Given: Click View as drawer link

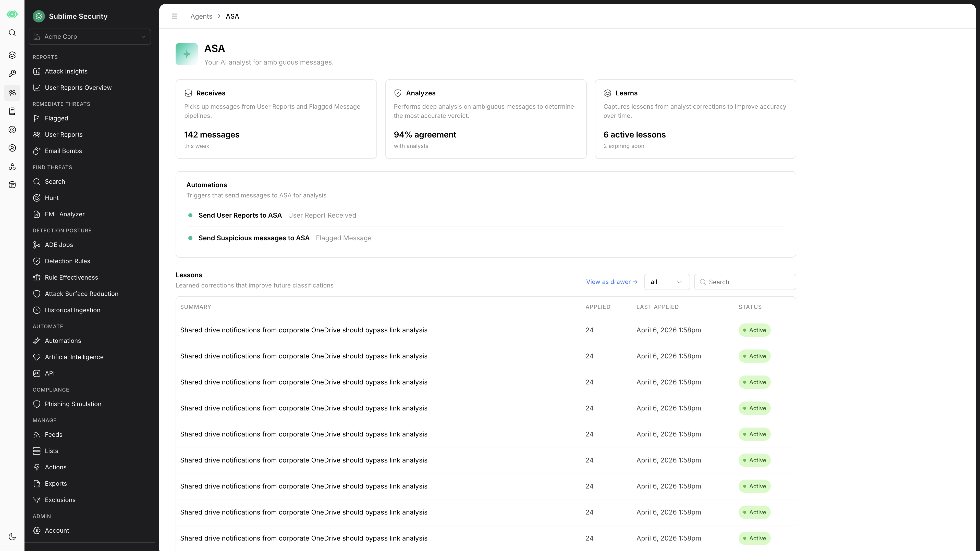Looking at the screenshot, I should click(611, 282).
